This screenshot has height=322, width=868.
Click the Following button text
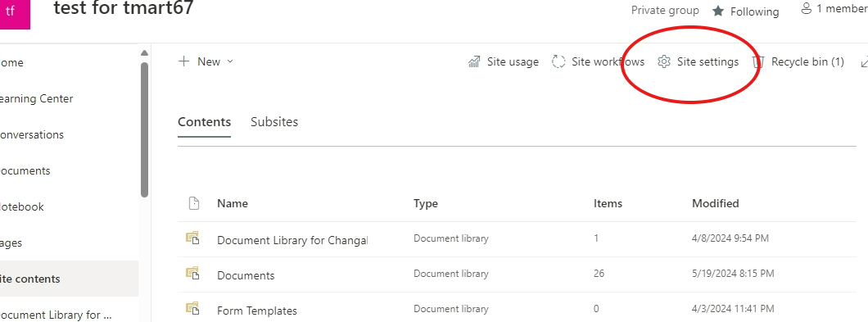pyautogui.click(x=754, y=11)
